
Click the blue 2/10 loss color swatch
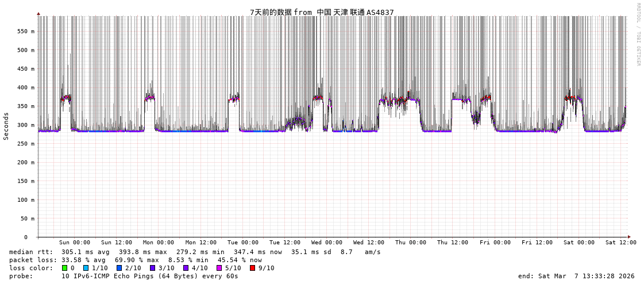119,268
